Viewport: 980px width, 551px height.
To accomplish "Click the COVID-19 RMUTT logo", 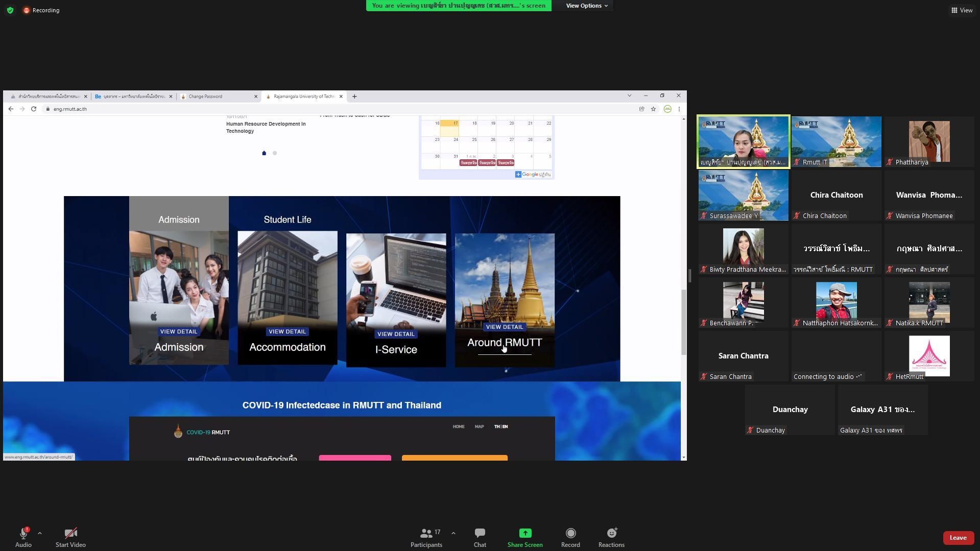I will pyautogui.click(x=202, y=432).
